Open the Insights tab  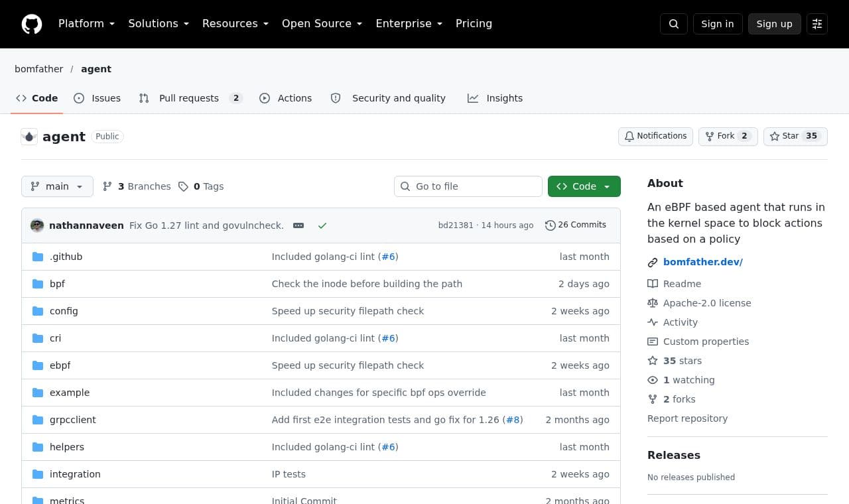[x=495, y=98]
